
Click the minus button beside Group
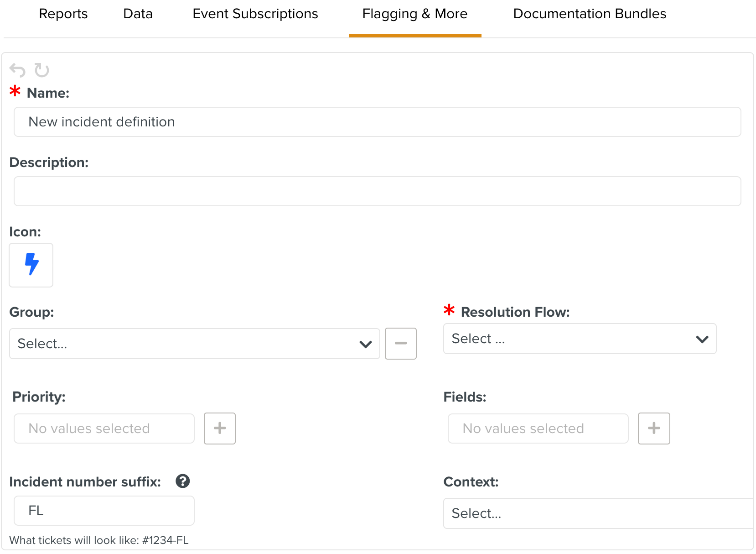[400, 343]
